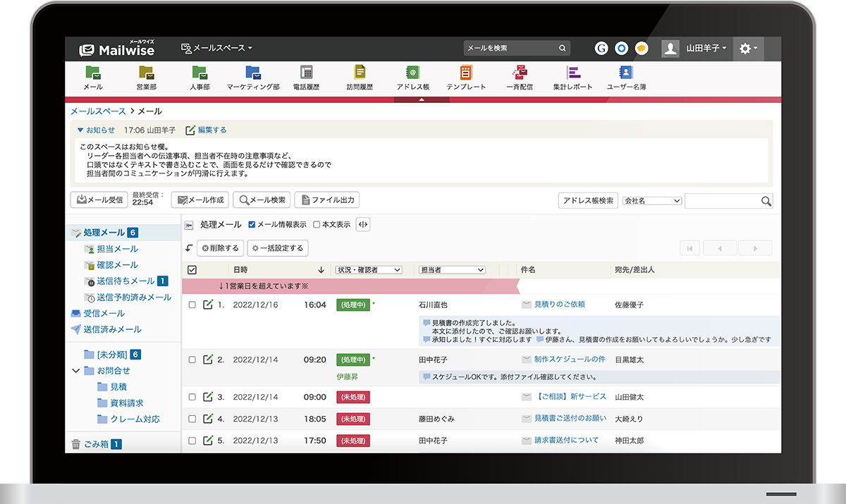The height and width of the screenshot is (504, 846).
Task: Select the 送信待ちメール folder in sidebar
Action: tap(125, 281)
